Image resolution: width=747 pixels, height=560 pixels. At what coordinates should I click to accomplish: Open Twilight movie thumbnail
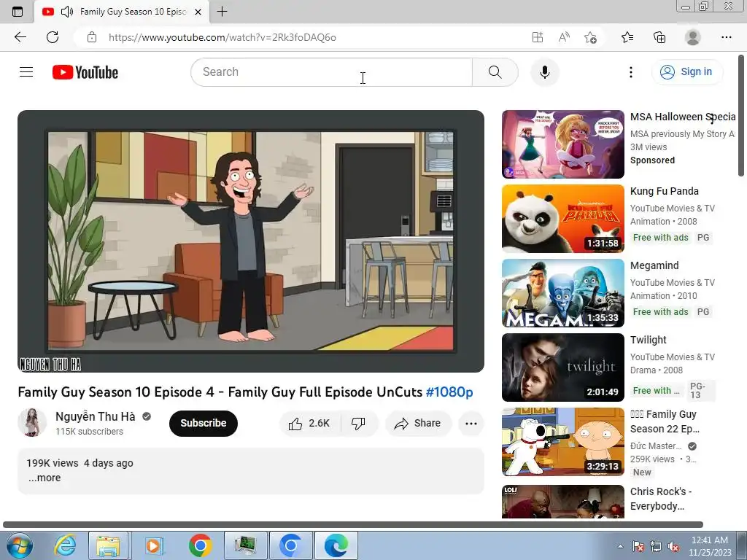[x=562, y=367]
